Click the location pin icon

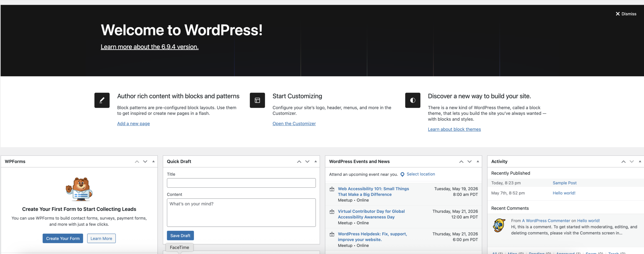(402, 174)
